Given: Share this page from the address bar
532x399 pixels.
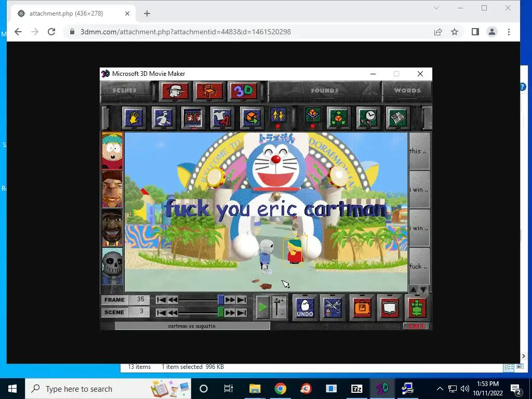Looking at the screenshot, I should coord(438,32).
